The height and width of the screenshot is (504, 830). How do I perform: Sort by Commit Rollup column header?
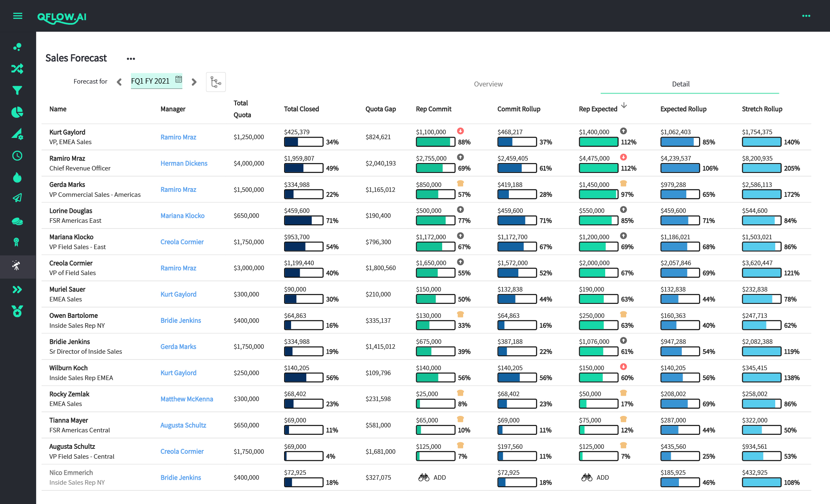pyautogui.click(x=519, y=109)
